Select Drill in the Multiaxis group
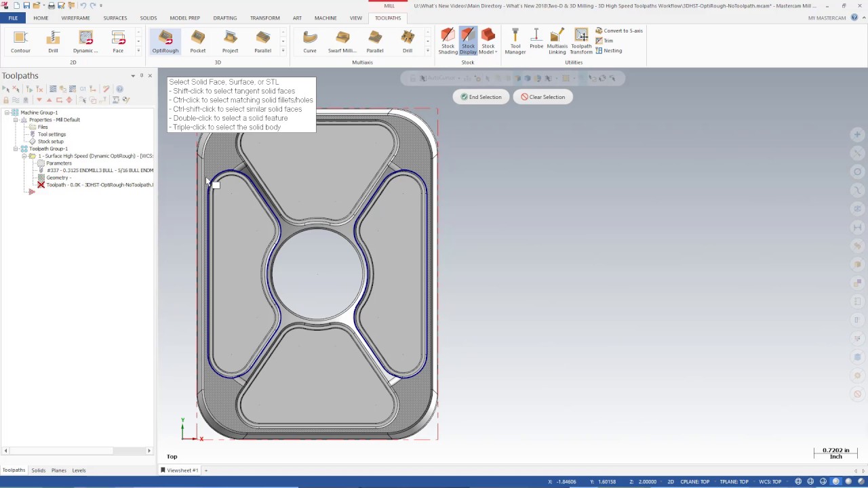Image resolution: width=868 pixels, height=488 pixels. click(408, 41)
